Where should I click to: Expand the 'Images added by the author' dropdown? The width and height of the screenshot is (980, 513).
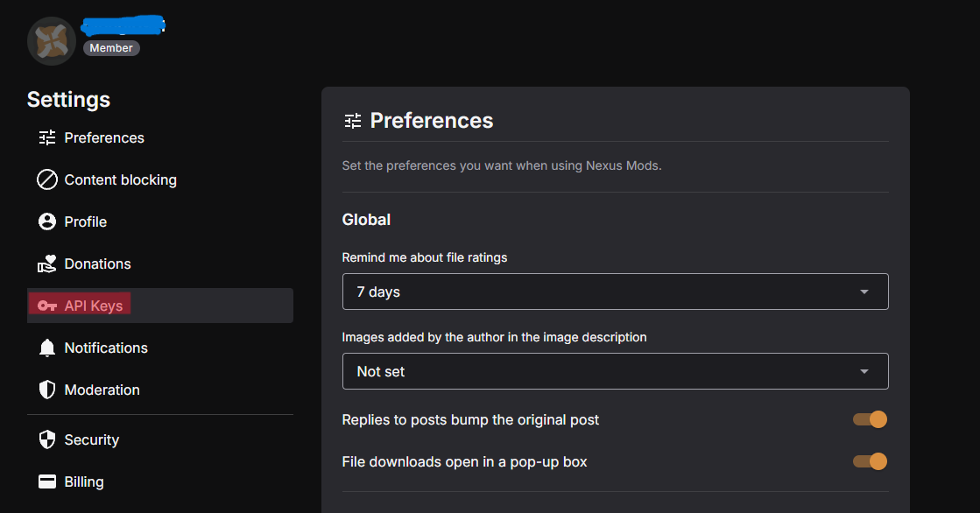(615, 371)
